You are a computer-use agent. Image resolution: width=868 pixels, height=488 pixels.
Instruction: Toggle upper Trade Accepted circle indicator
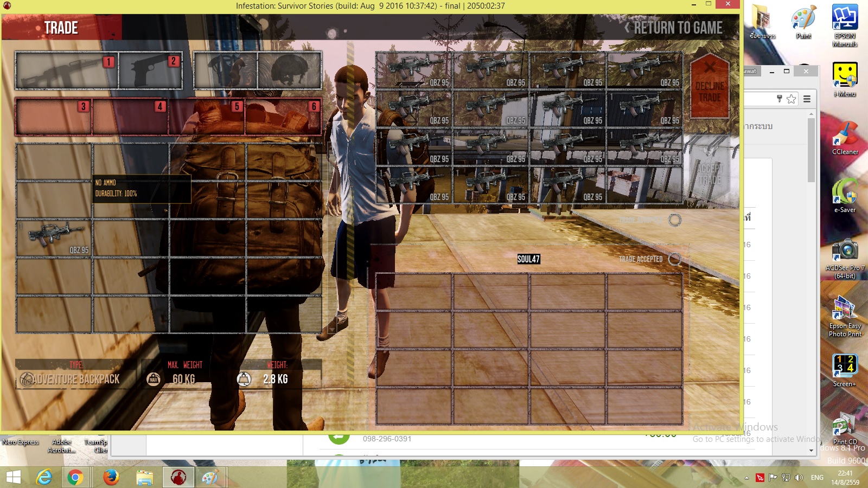click(x=675, y=220)
